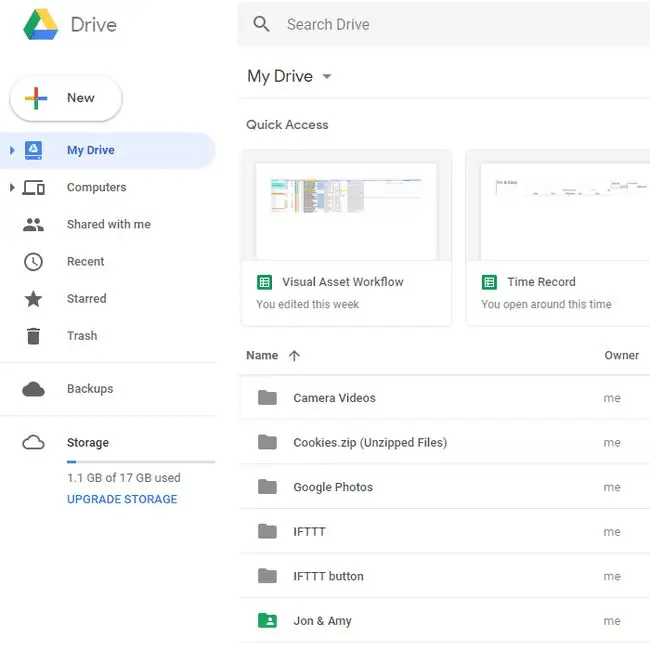Expand the My Drive tree arrow in sidebar
650x650 pixels.
[x=12, y=150]
